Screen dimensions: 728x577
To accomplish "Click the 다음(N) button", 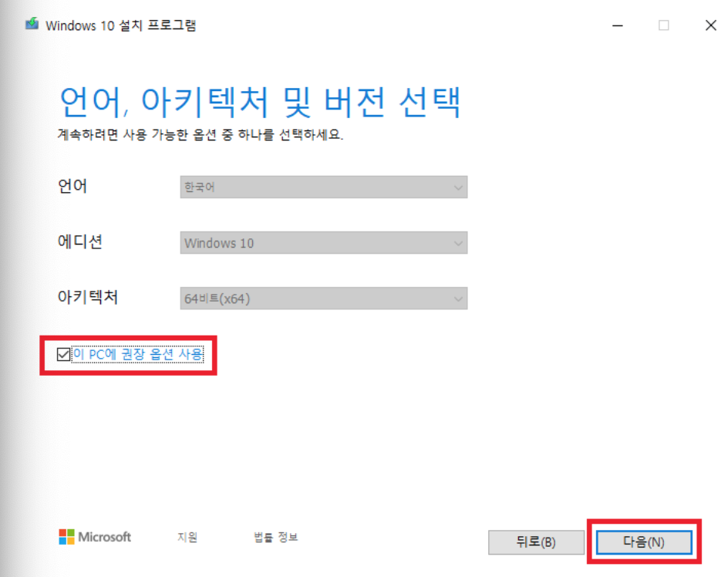I will [643, 542].
